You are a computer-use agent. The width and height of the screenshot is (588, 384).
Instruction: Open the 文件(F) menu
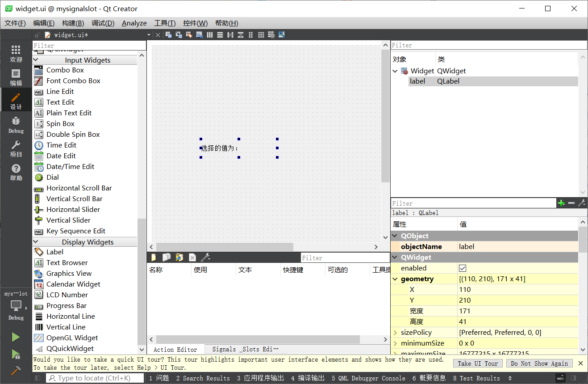point(15,23)
